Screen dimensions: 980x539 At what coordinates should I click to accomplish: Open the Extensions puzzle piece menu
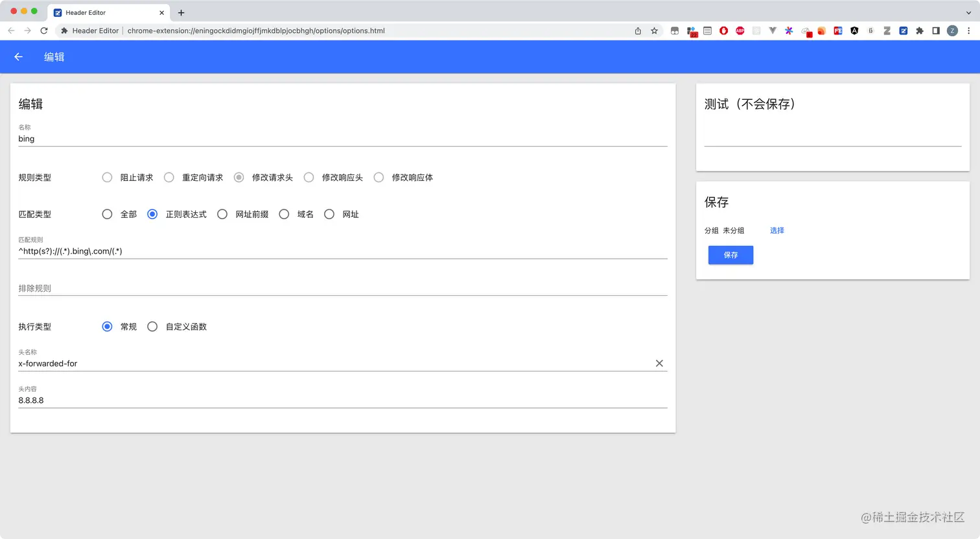tap(919, 30)
